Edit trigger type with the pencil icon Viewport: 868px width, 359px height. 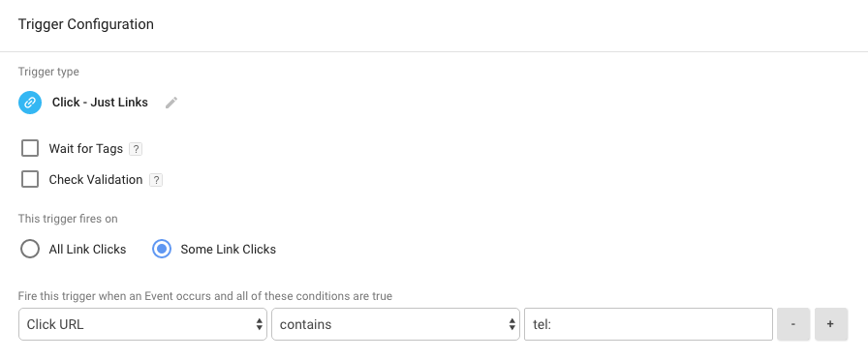pyautogui.click(x=171, y=103)
